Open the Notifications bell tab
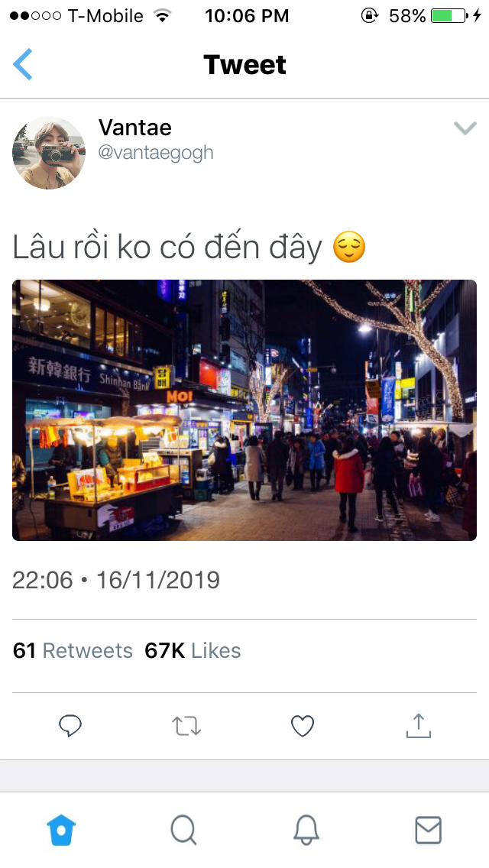The image size is (489, 868). pos(306,831)
